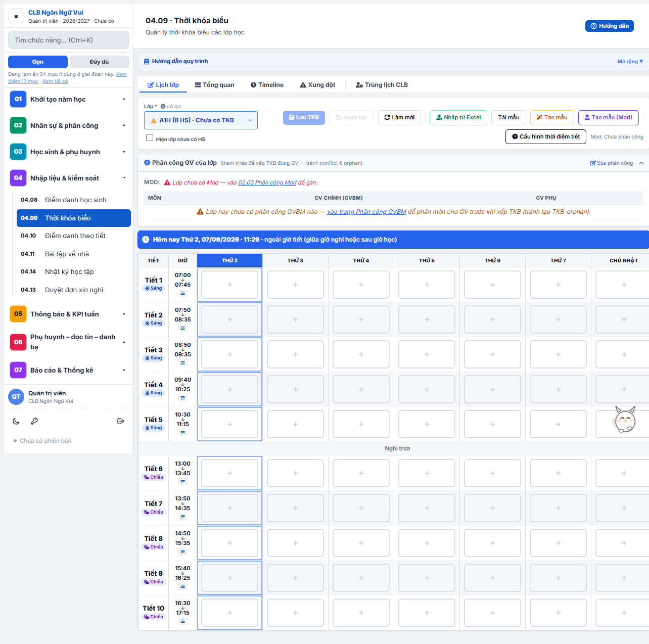Open Bài tập về nhà in the sidebar
The image size is (649, 644).
(x=74, y=254)
